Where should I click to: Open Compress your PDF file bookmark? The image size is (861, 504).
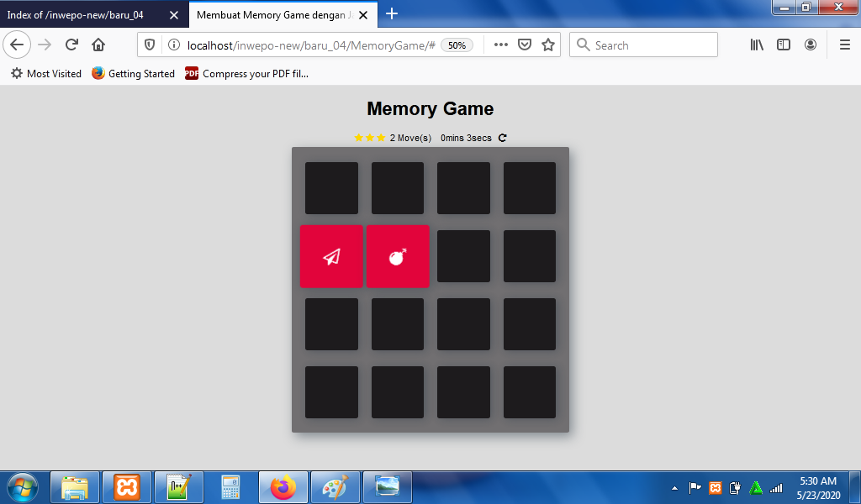click(246, 73)
